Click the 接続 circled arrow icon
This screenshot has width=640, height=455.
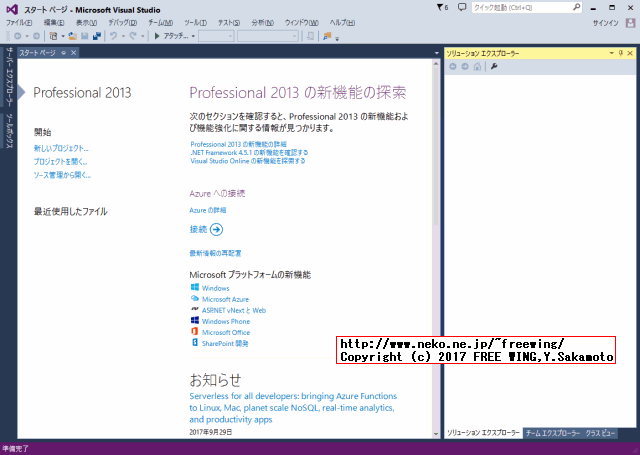216,229
